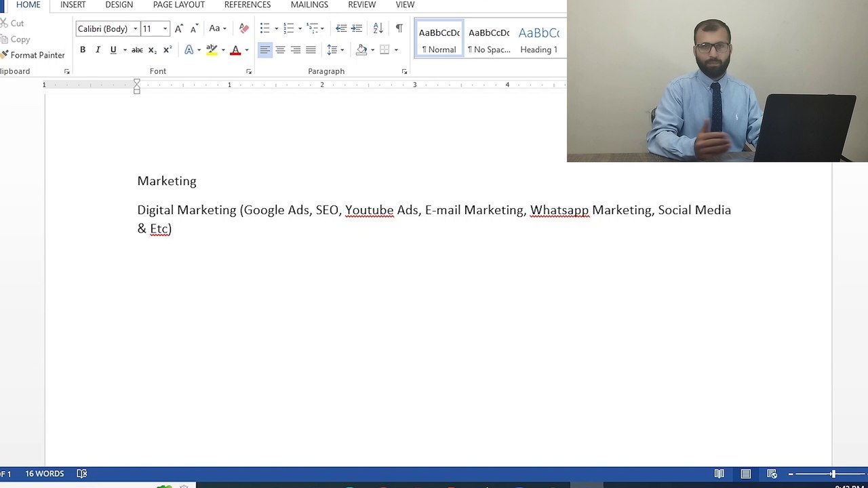
Task: Switch to the DESIGN tab
Action: pyautogui.click(x=119, y=5)
